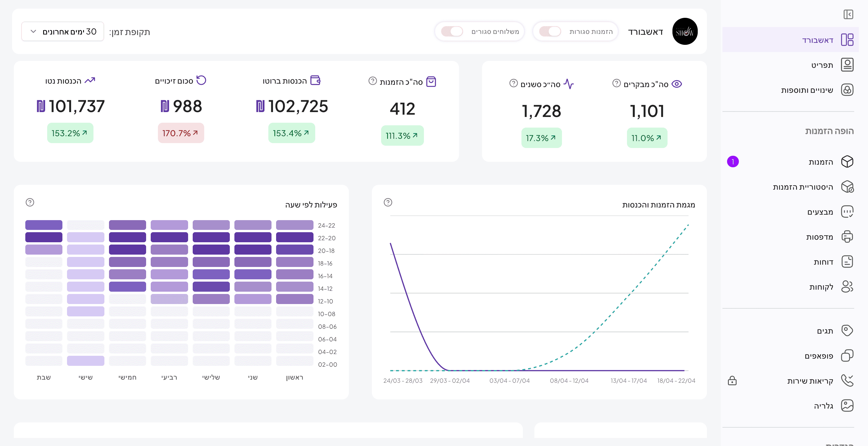The height and width of the screenshot is (446, 868).
Task: Toggle the הזמנות סגורות switch
Action: 550,32
